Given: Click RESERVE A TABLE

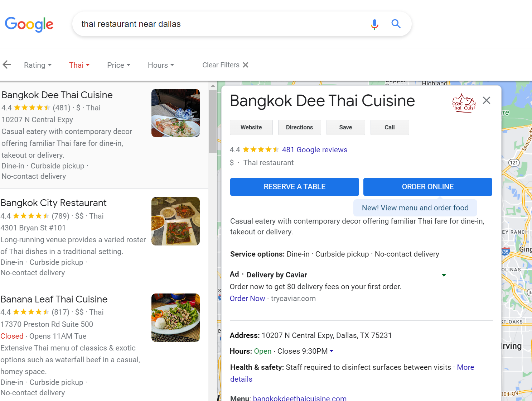Looking at the screenshot, I should click(x=295, y=187).
